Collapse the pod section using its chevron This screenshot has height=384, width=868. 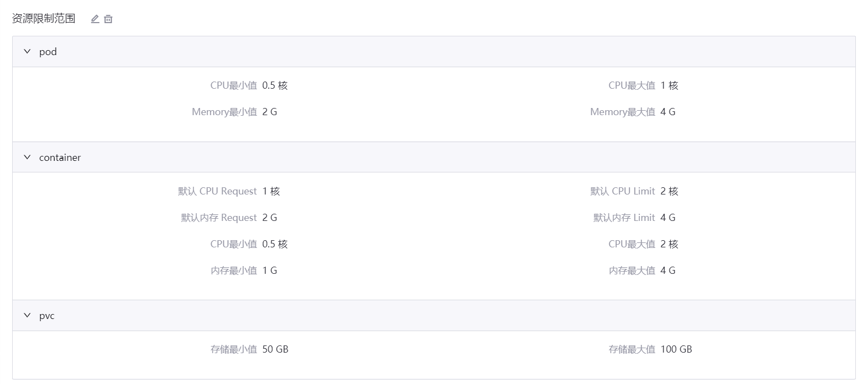point(26,51)
